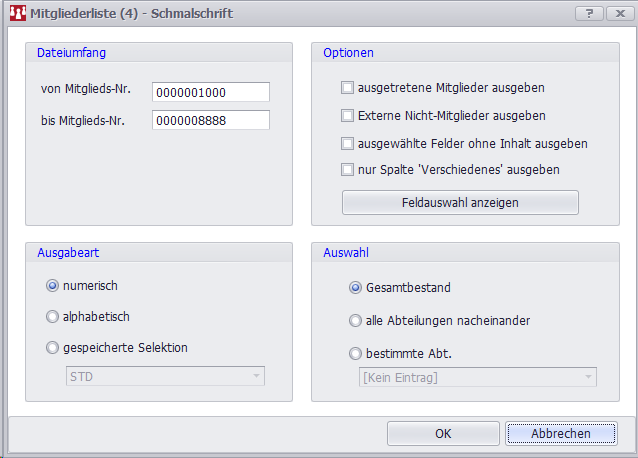Choose 'alle Abteilungen nacheinander' option

(x=355, y=321)
